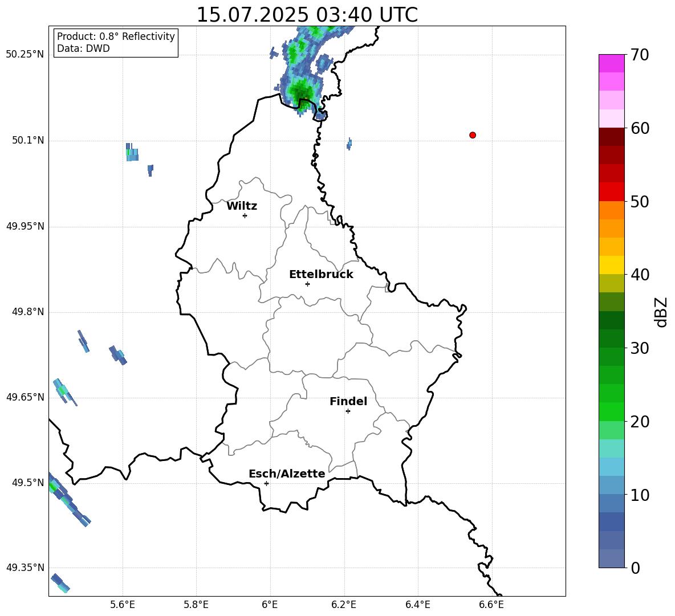Click the Wiltz station cross marker
Screen dimensions: 675x616
pyautogui.click(x=245, y=215)
